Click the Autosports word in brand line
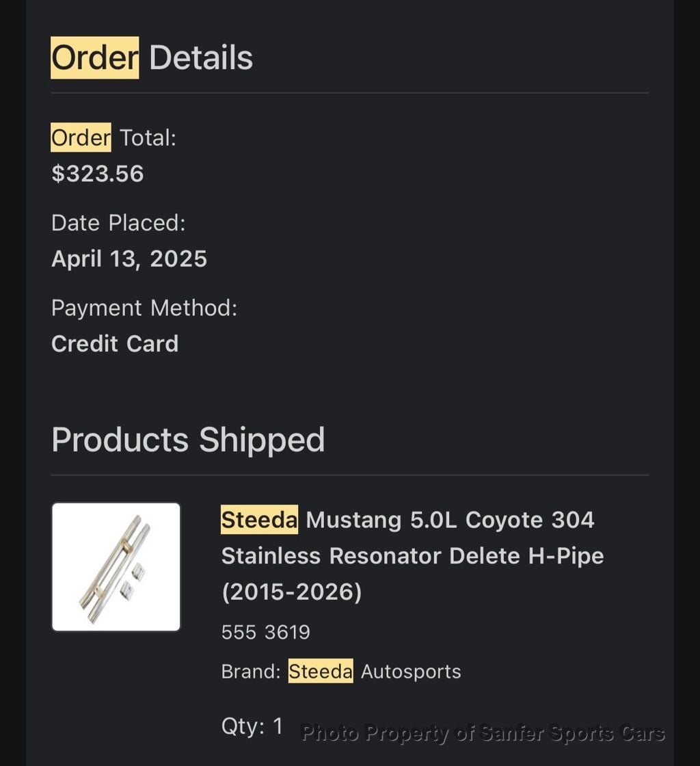Image resolution: width=700 pixels, height=766 pixels. (411, 672)
